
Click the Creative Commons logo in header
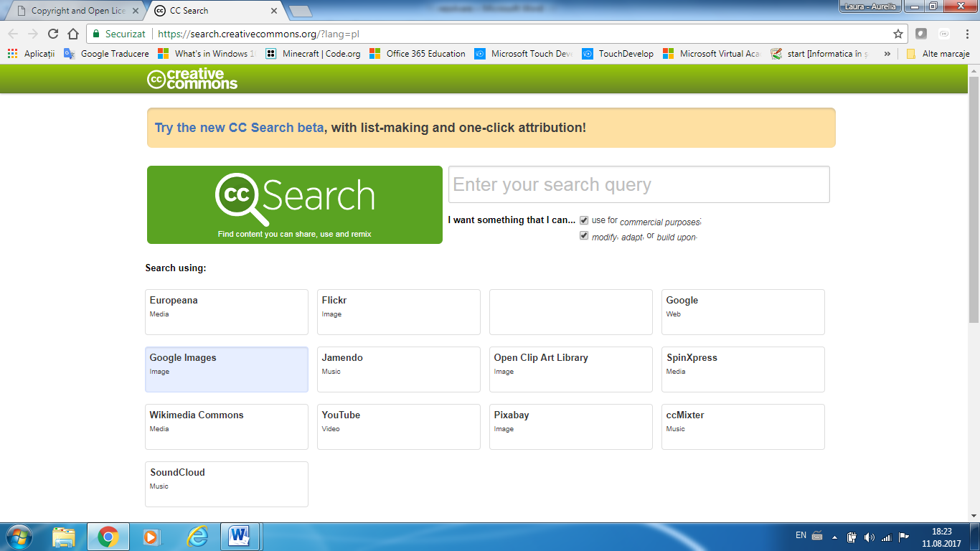192,79
